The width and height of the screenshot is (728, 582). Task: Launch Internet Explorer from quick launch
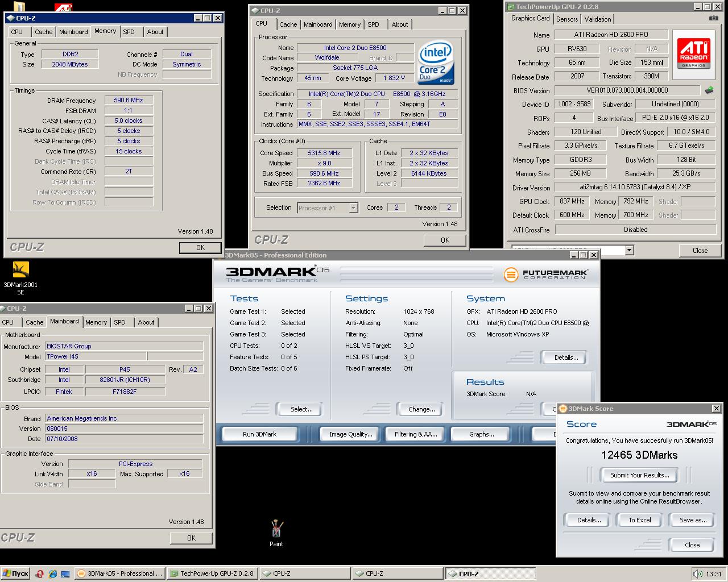[x=53, y=573]
